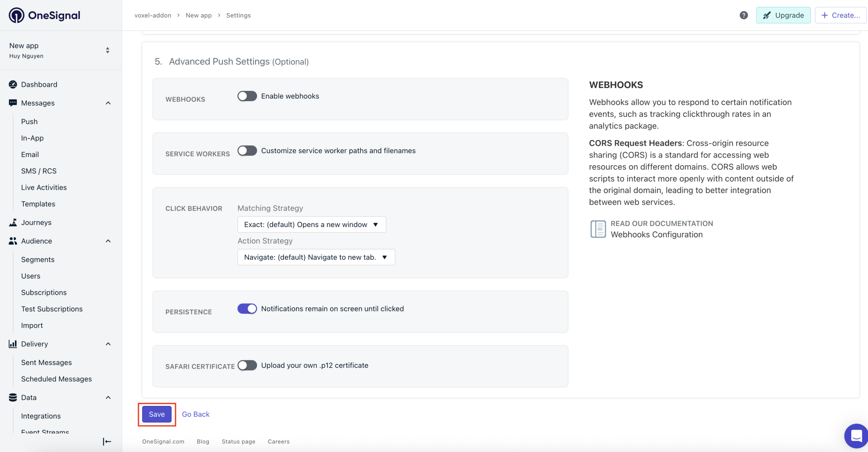Viewport: 868px width, 452px height.
Task: Enable webhooks toggle switch
Action: (x=247, y=96)
